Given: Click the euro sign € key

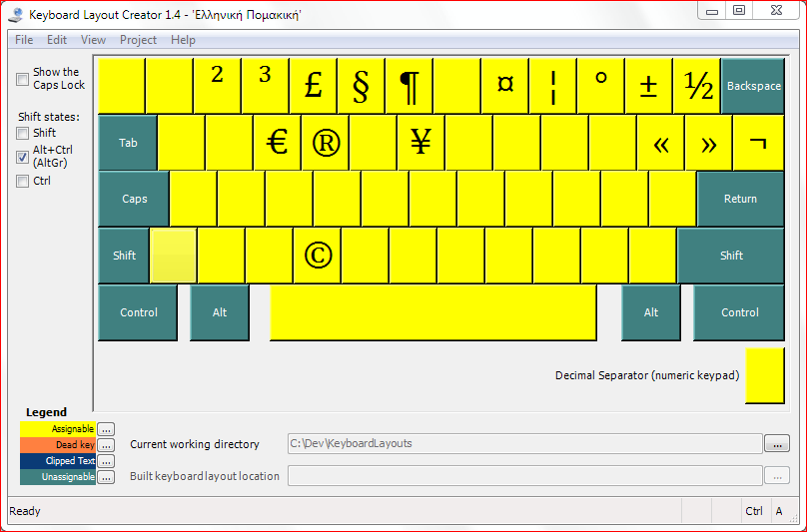Looking at the screenshot, I should pyautogui.click(x=277, y=143).
